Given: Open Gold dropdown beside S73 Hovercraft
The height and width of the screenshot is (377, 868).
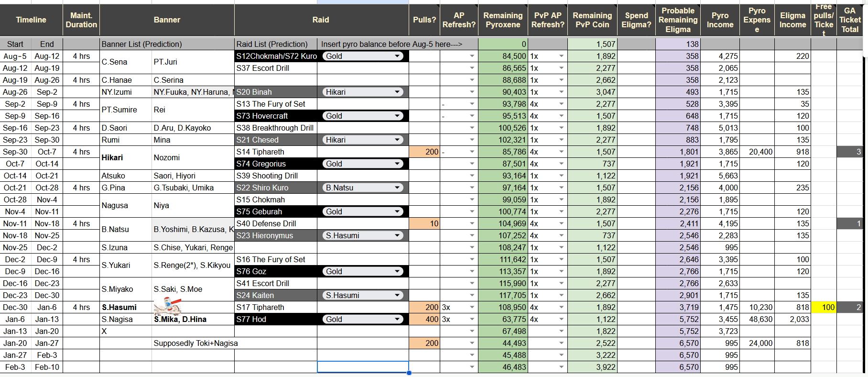Looking at the screenshot, I should pyautogui.click(x=363, y=116).
